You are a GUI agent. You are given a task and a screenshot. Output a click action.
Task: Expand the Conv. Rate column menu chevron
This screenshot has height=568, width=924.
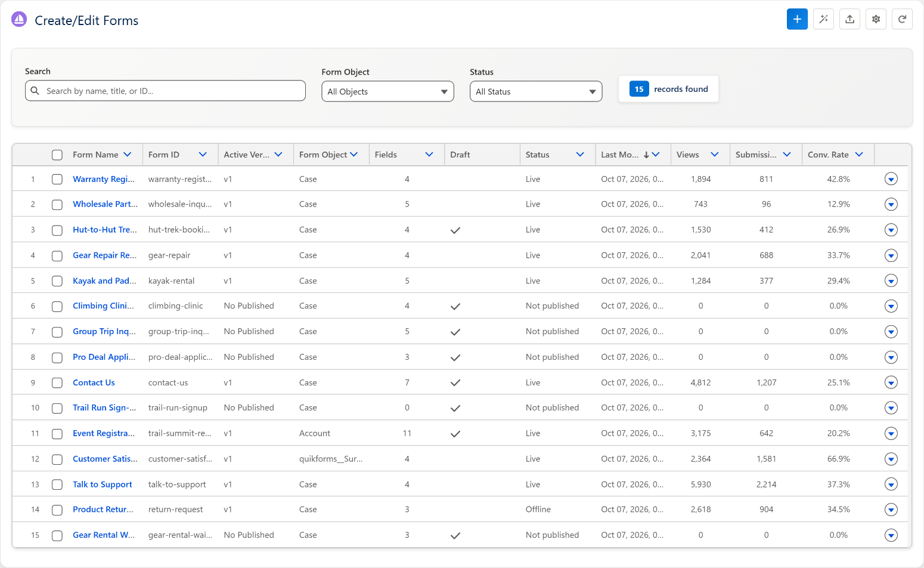[x=859, y=155]
